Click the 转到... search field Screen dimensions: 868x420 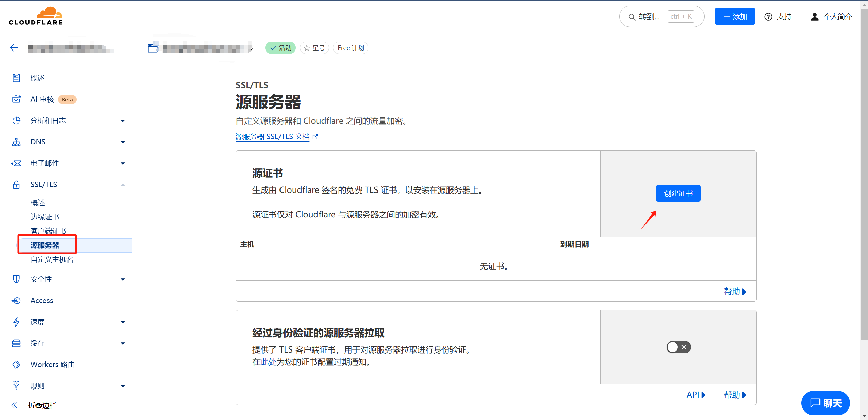point(661,17)
